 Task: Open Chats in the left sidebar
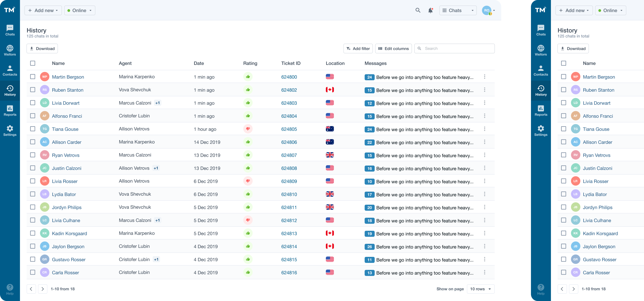pos(10,30)
